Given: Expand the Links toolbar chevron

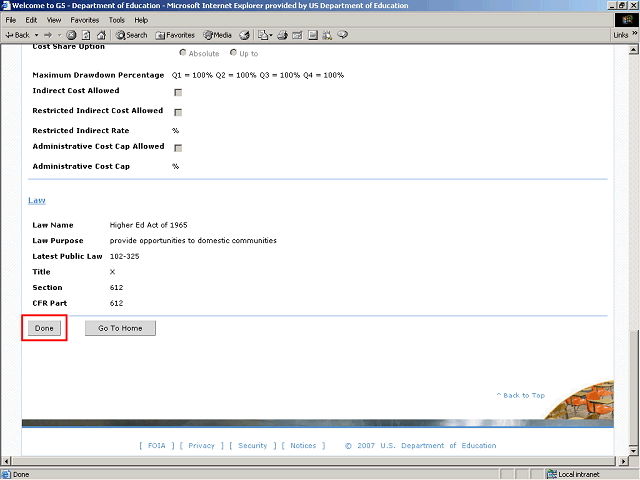Looking at the screenshot, I should [634, 33].
